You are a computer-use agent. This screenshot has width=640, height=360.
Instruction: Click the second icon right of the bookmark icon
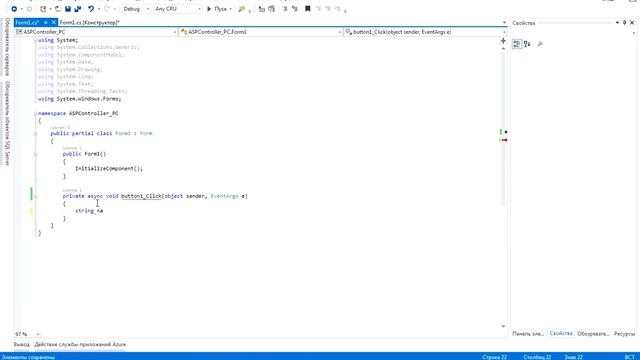click(328, 9)
